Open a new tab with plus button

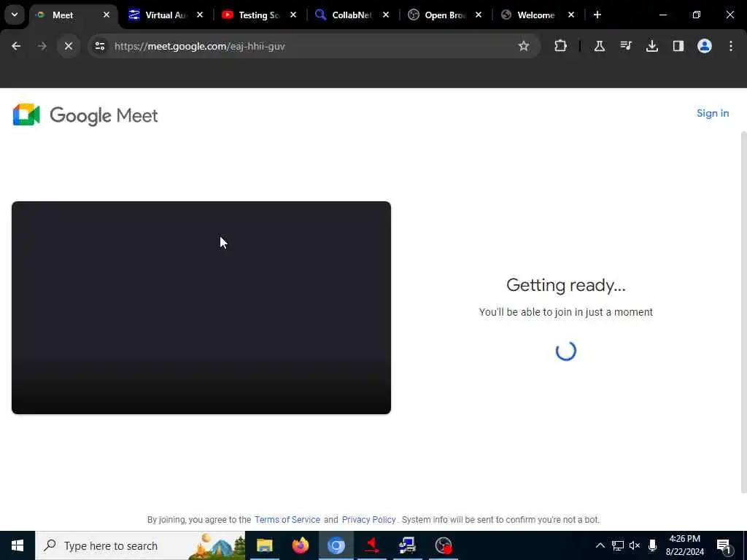coord(597,15)
